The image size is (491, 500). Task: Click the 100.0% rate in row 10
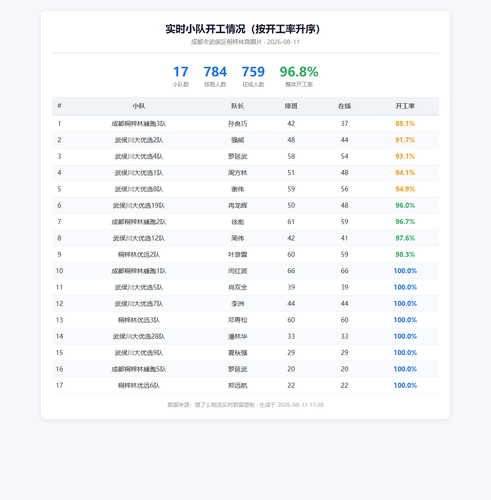[x=405, y=271]
